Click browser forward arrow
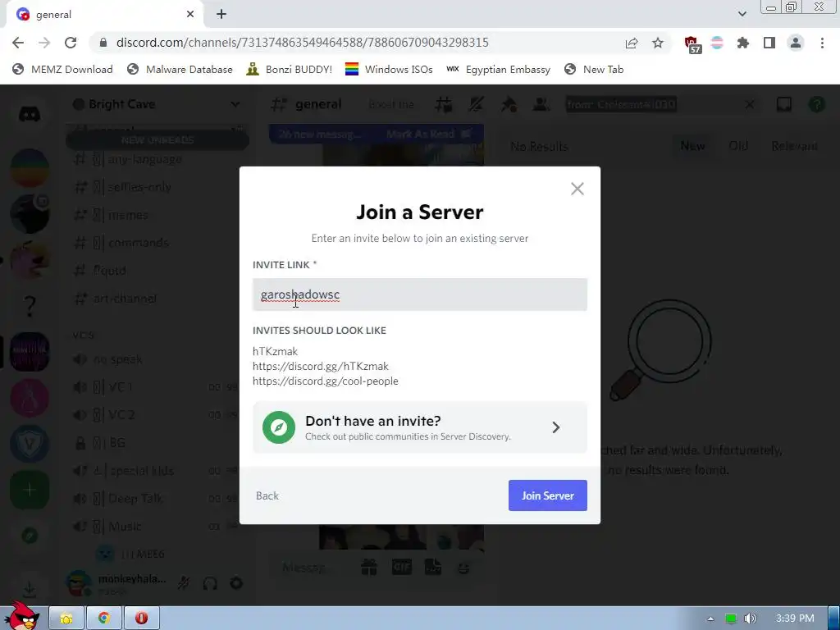 click(x=44, y=43)
